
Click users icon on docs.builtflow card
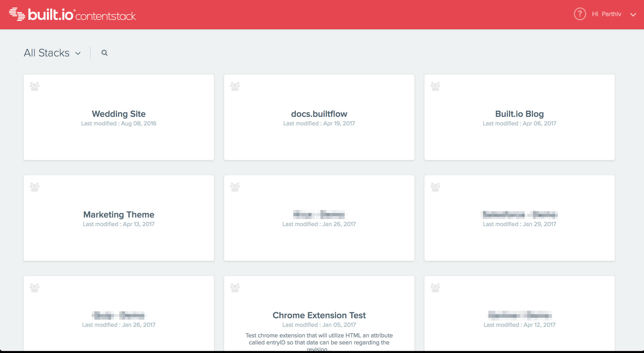click(235, 86)
